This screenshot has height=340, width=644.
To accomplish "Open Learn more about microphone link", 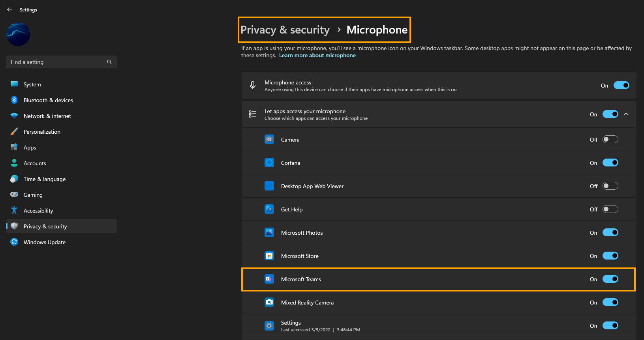I will tap(317, 55).
